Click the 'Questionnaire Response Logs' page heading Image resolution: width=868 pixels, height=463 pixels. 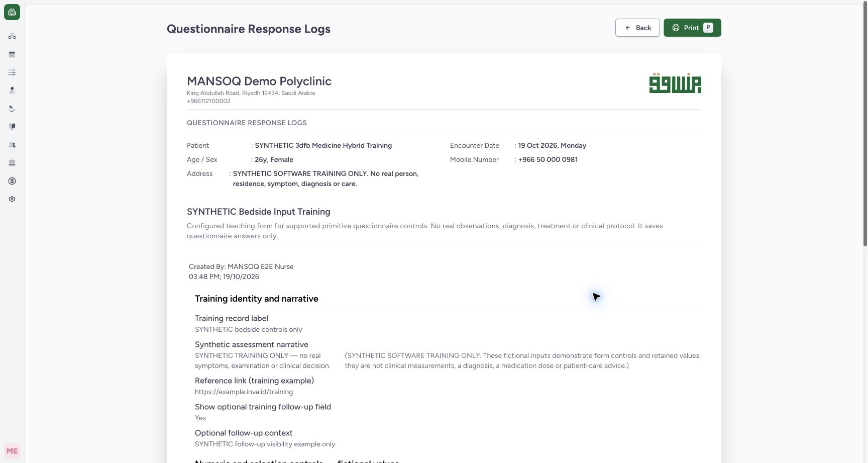tap(249, 29)
